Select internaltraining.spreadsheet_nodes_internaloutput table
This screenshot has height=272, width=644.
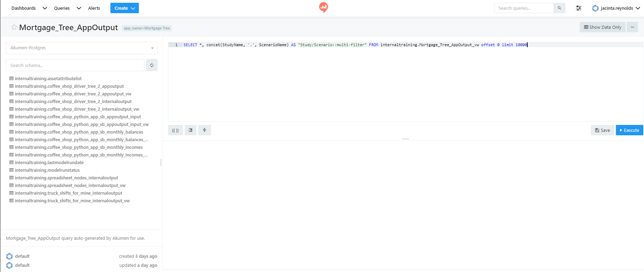coord(66,178)
